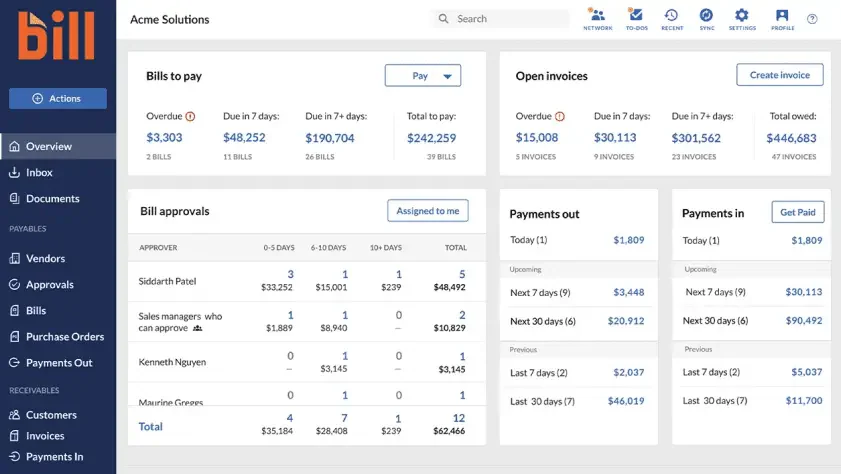The width and height of the screenshot is (841, 474).
Task: Open the $190,704 bills amount
Action: point(330,138)
